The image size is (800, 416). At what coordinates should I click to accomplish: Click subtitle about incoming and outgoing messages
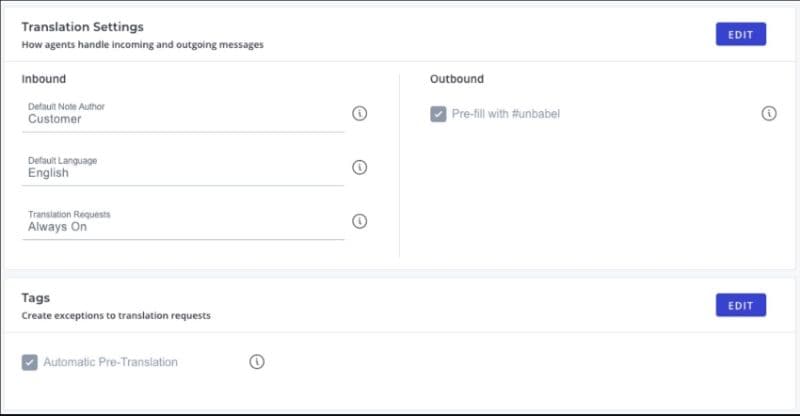[x=143, y=45]
